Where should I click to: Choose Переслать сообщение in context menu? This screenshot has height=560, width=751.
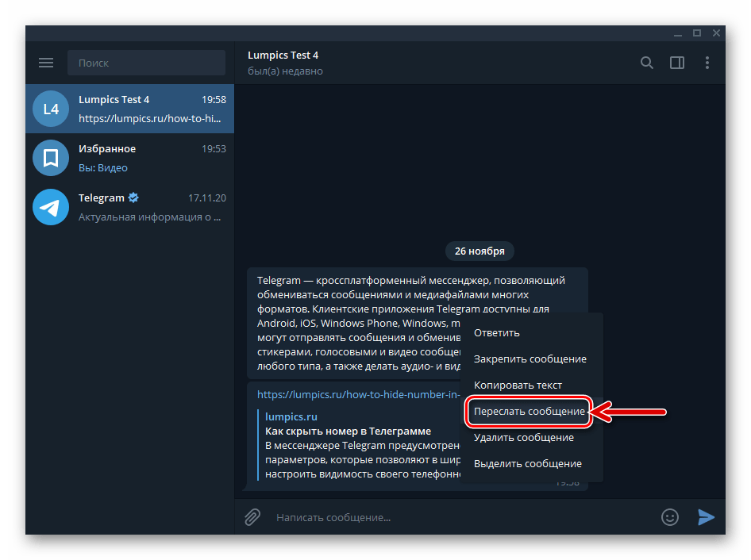click(x=530, y=412)
